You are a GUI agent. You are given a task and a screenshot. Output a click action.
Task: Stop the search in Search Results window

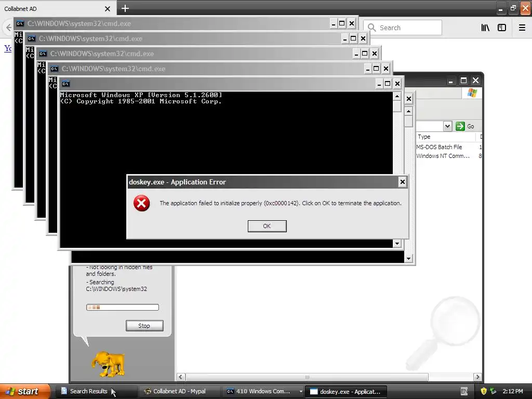144,326
